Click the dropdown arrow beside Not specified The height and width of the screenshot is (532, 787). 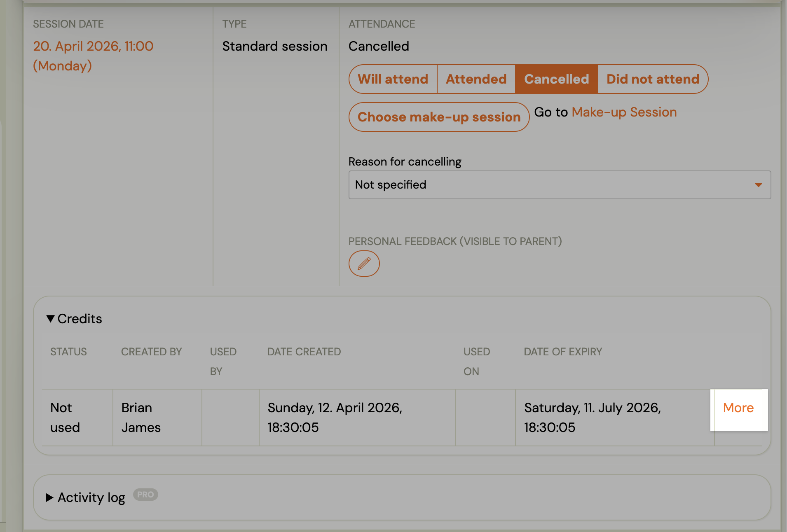click(759, 185)
